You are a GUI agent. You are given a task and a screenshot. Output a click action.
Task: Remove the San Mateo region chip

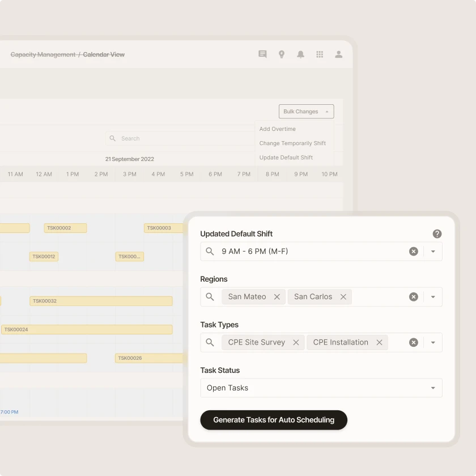pyautogui.click(x=277, y=296)
